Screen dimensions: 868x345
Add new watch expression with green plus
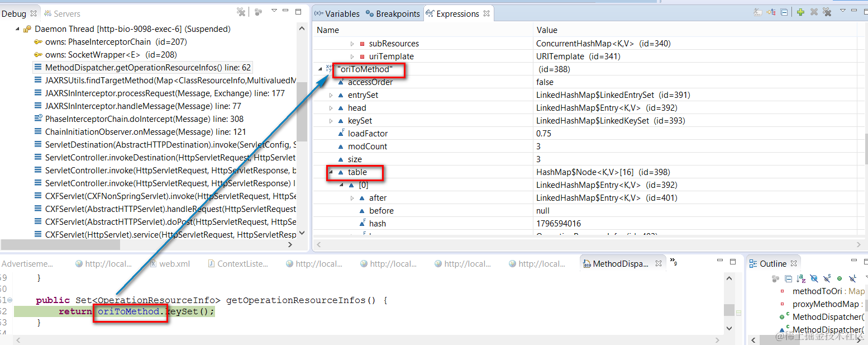coord(800,12)
